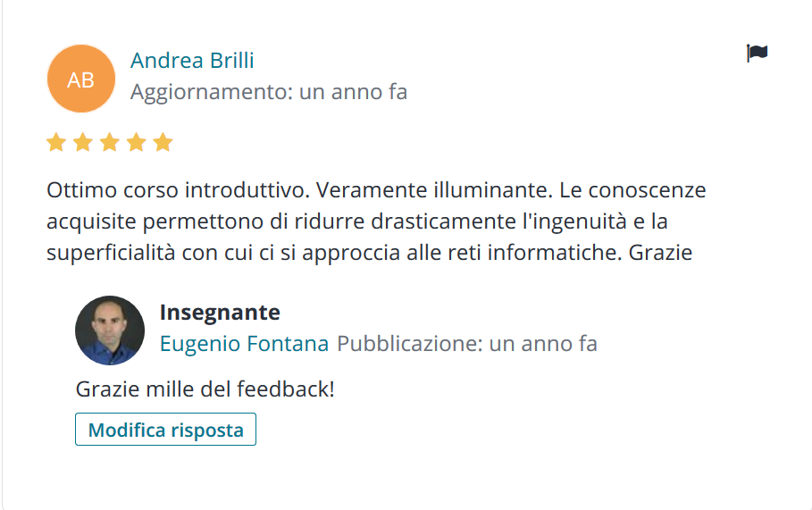Click 'Veramente illuminante' in the review text

pyautogui.click(x=434, y=190)
